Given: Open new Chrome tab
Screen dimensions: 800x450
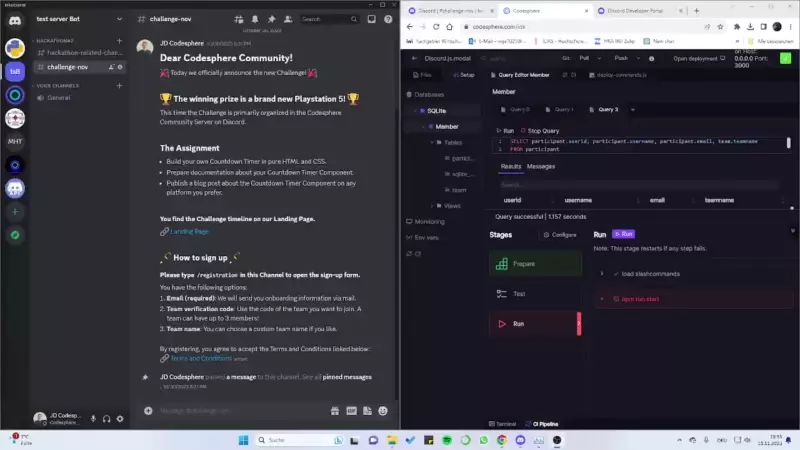Looking at the screenshot, I should [x=696, y=11].
